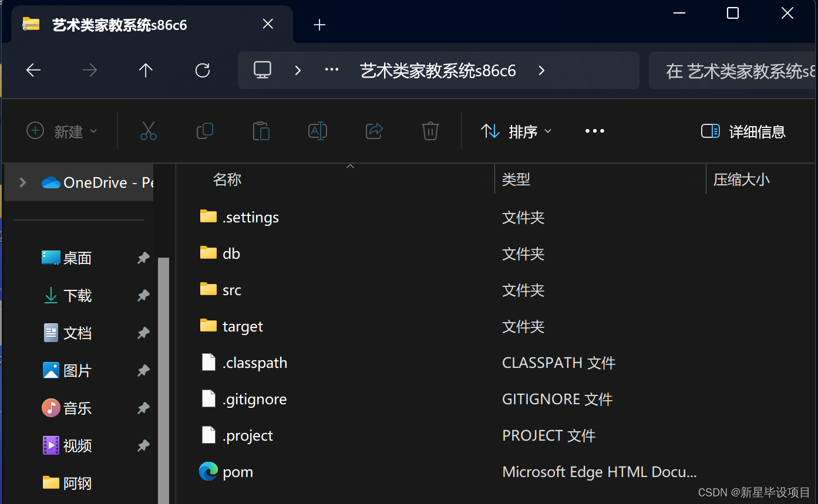Click the This PC monitor icon in address bar
818x504 pixels.
[262, 70]
